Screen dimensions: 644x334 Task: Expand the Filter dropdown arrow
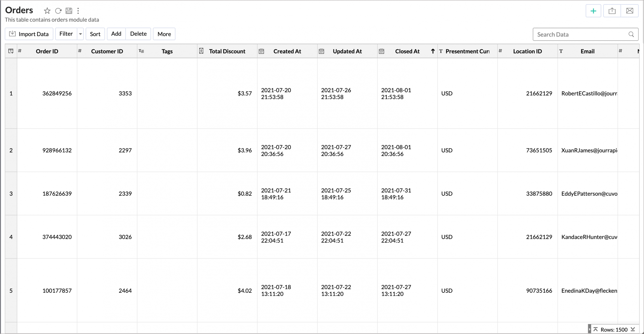tap(80, 34)
